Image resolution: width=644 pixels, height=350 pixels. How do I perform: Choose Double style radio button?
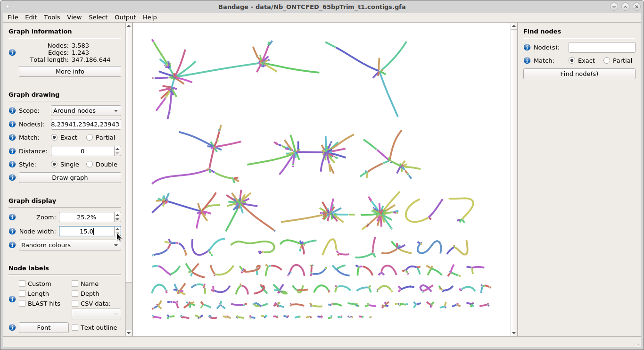(90, 164)
